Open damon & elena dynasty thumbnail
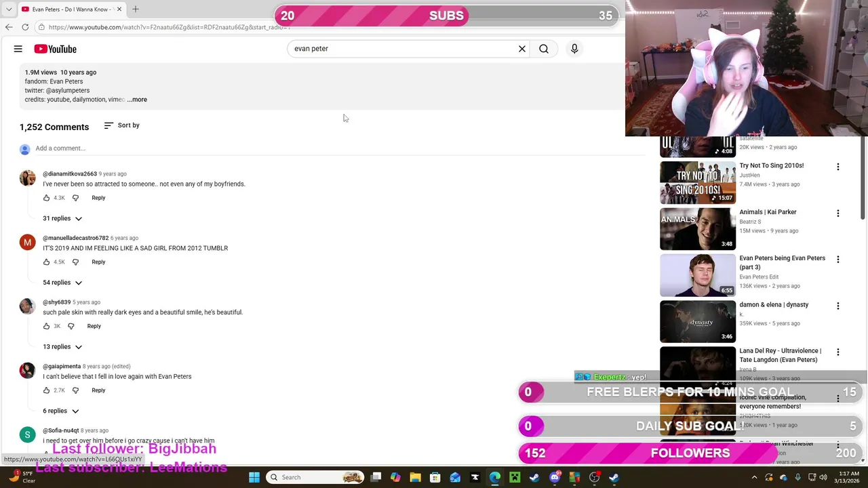 point(698,322)
